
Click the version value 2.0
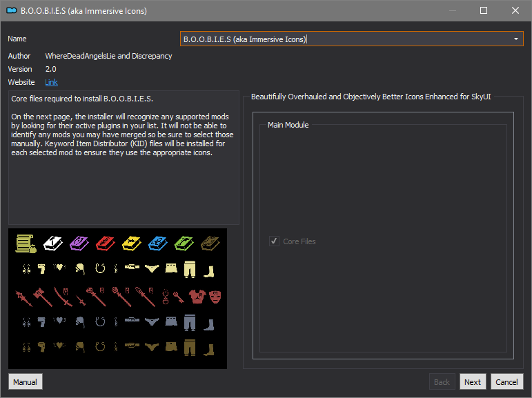[x=51, y=69]
